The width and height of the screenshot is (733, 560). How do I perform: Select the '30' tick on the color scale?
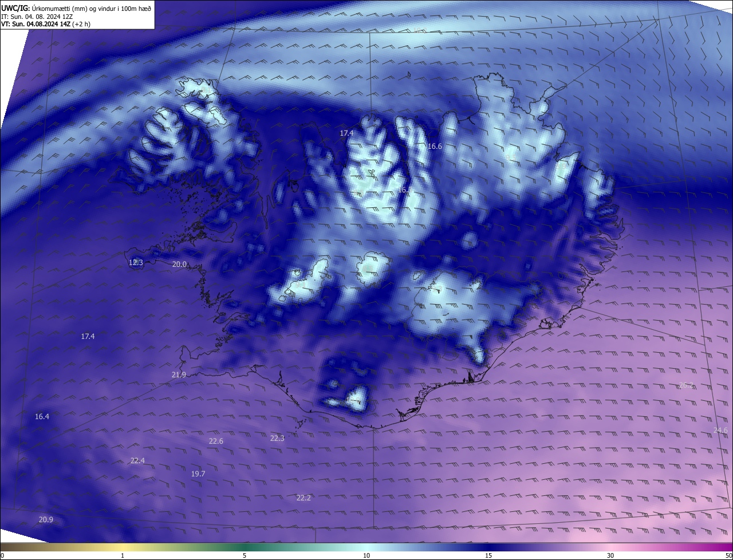coord(610,555)
